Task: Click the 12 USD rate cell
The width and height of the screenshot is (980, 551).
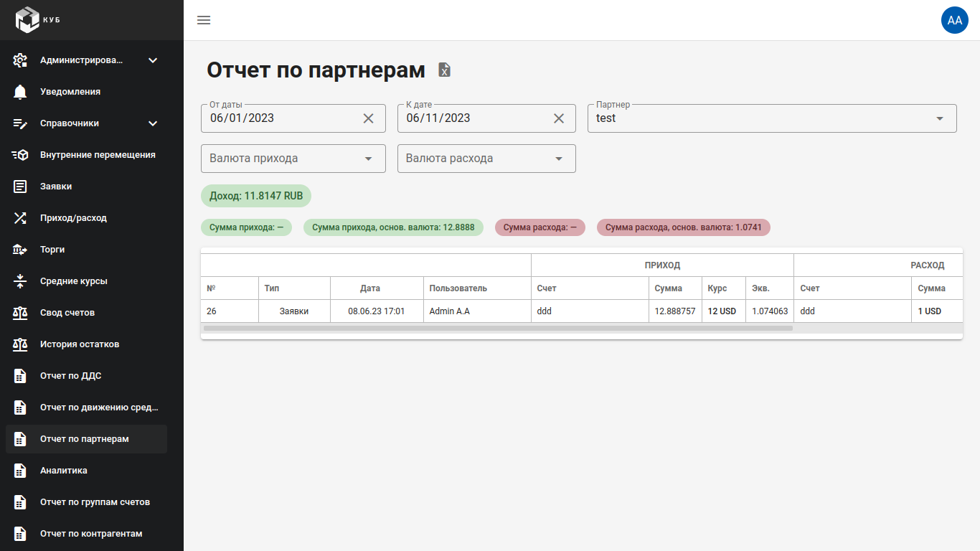Action: (x=724, y=311)
